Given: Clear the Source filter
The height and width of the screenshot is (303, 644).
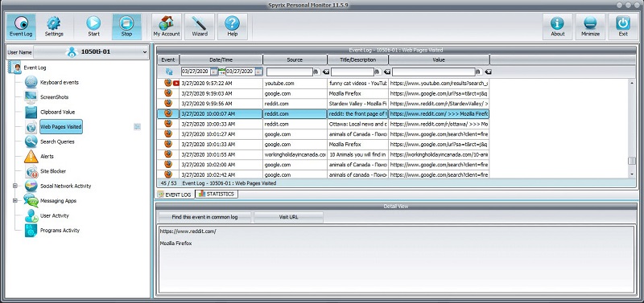Looking at the screenshot, I should pos(326,72).
